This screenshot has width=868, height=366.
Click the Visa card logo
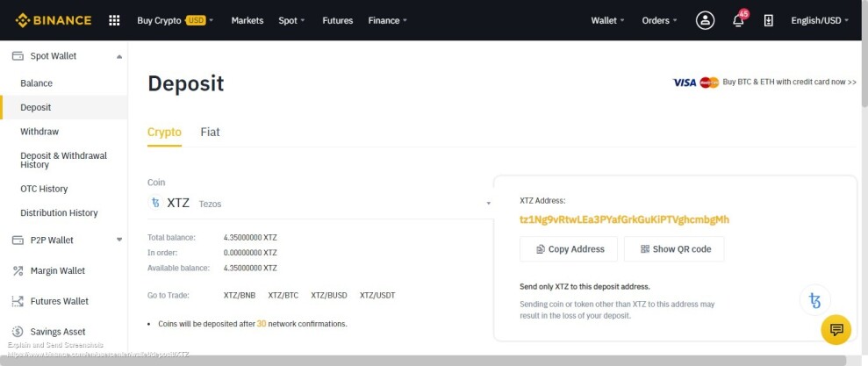pos(685,83)
